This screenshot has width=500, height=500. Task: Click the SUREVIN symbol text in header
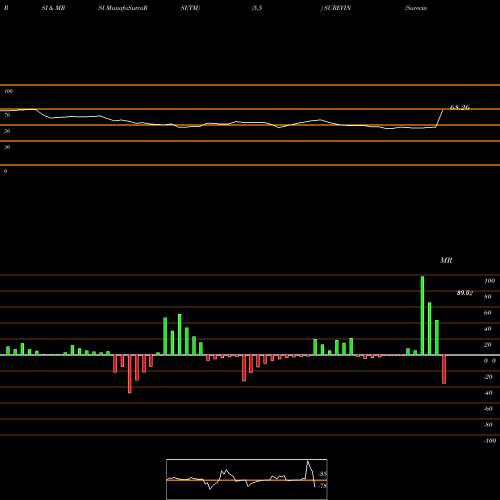point(337,8)
